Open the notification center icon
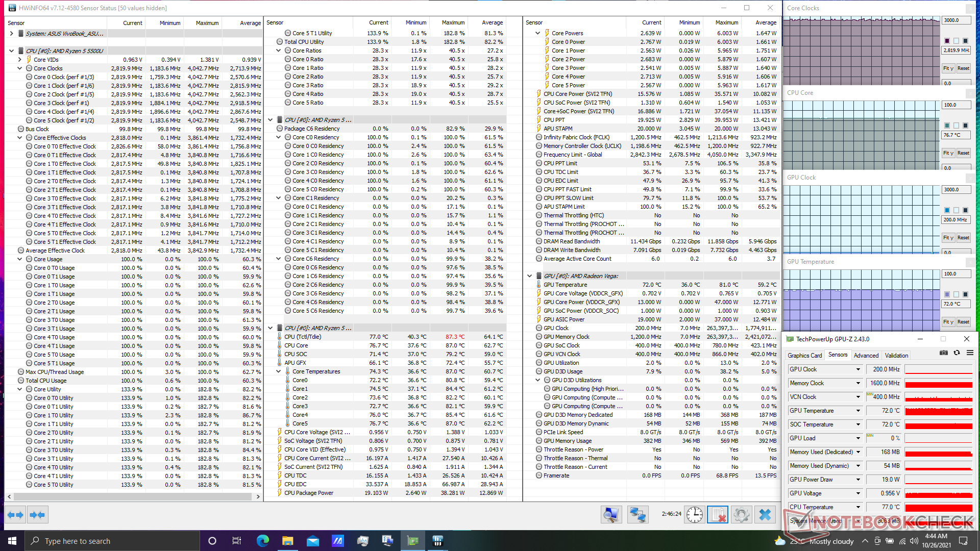 click(x=963, y=541)
